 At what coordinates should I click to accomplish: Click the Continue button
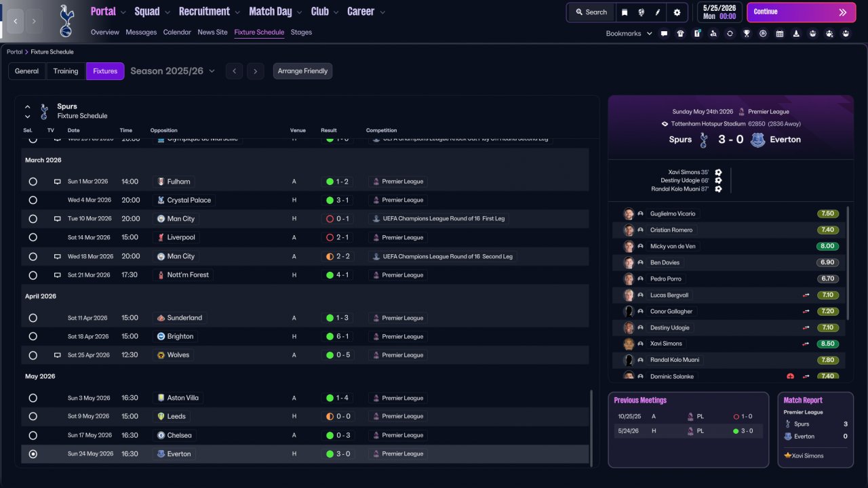click(801, 12)
